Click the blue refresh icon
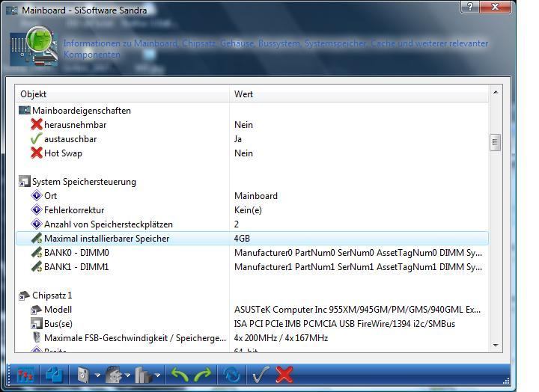This screenshot has width=539, height=392. [x=231, y=375]
